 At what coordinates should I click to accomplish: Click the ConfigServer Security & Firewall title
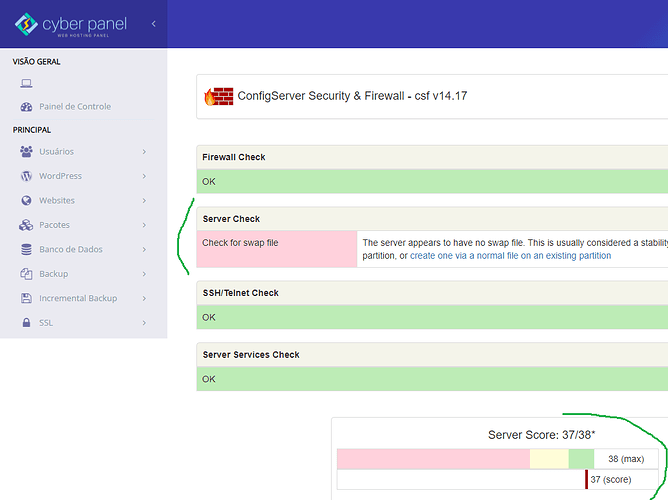click(352, 96)
